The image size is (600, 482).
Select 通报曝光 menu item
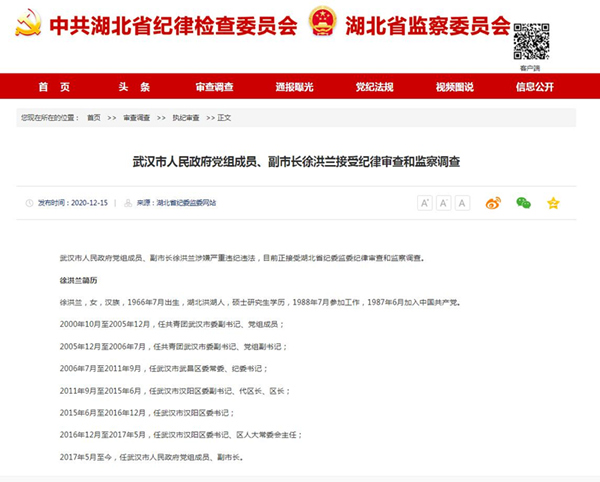(294, 87)
